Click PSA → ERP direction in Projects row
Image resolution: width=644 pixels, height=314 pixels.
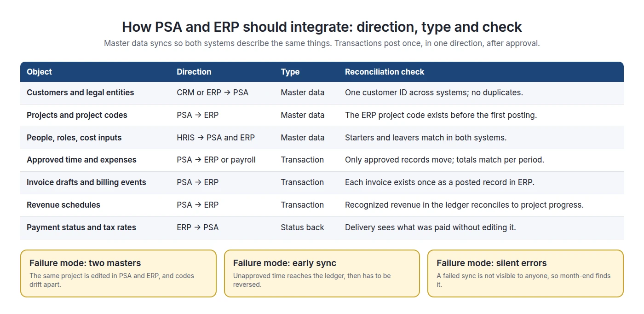click(198, 115)
